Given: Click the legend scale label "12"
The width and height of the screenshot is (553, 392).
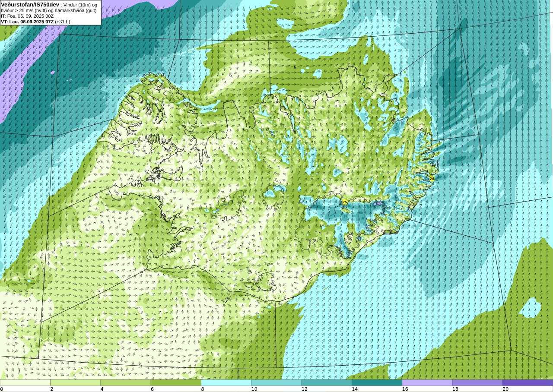Looking at the screenshot, I should [x=305, y=389].
